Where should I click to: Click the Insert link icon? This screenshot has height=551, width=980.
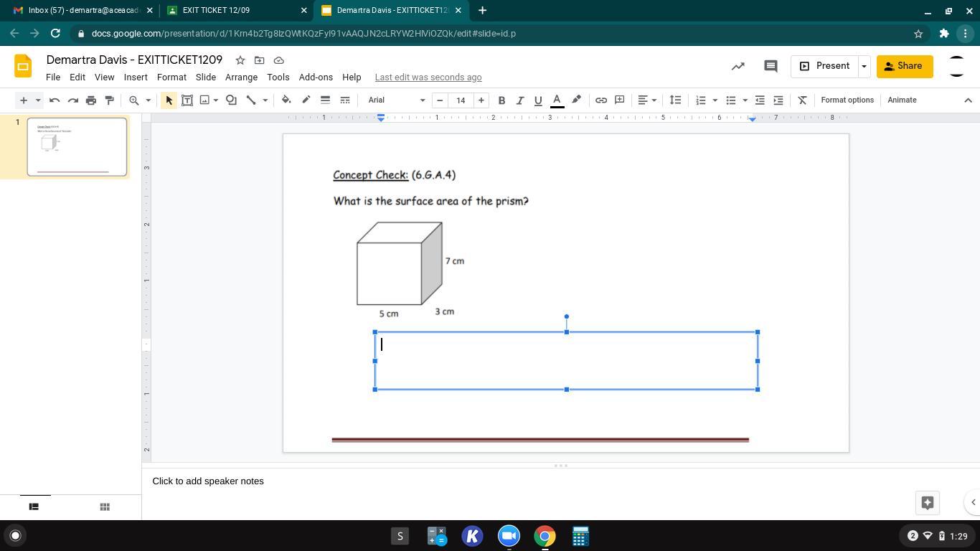coord(601,100)
